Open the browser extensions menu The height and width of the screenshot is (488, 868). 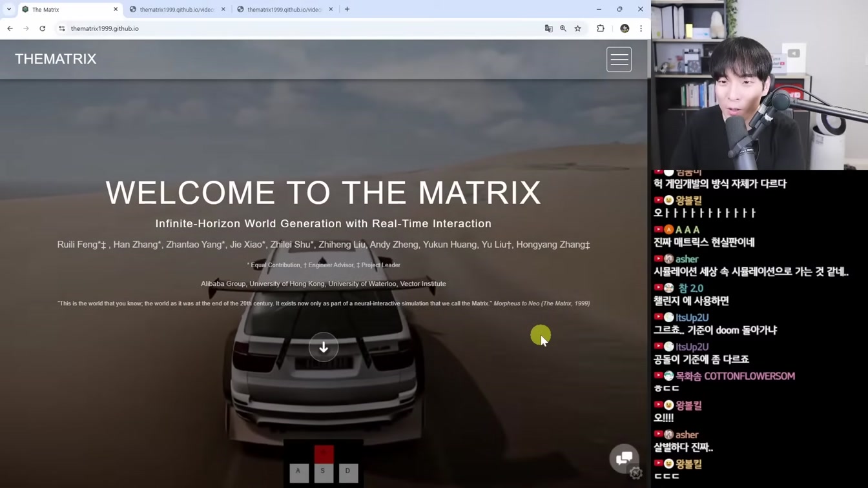601,28
